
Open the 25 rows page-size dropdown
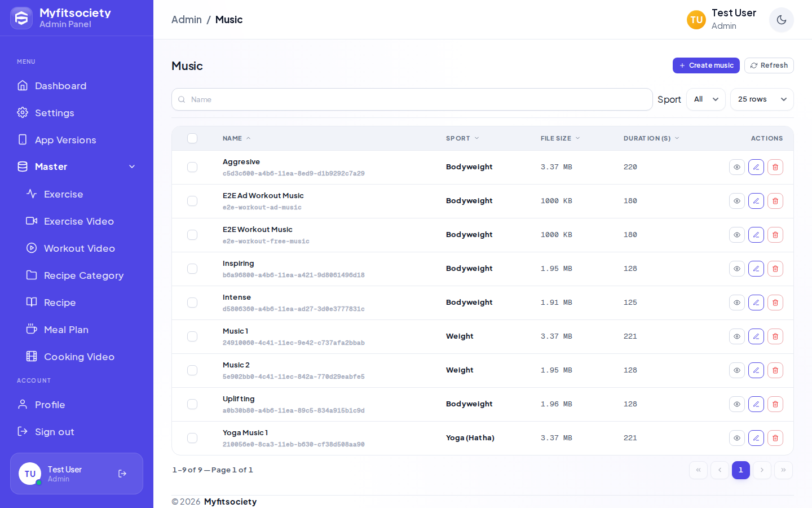[762, 99]
